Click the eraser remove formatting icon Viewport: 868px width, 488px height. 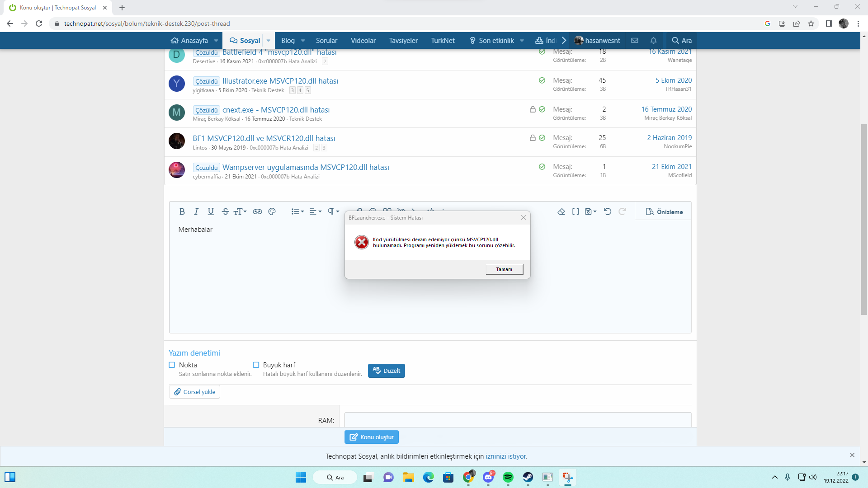point(561,211)
